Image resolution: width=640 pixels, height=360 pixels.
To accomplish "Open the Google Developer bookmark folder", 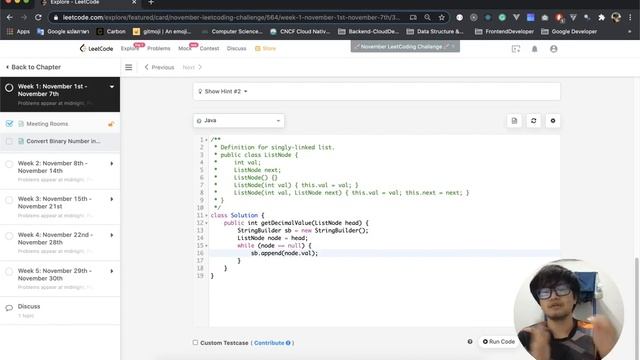I will point(569,31).
